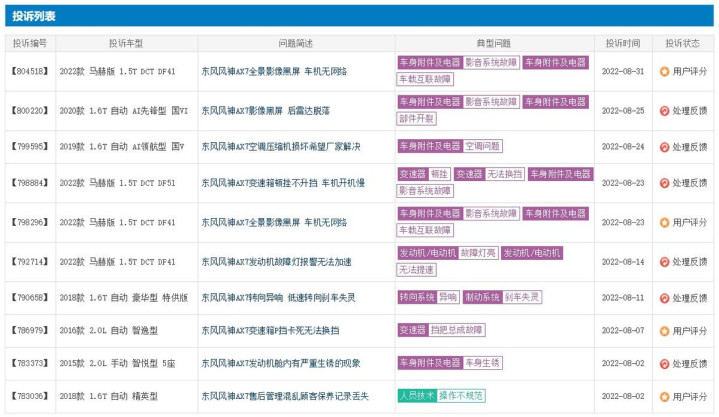Click the 投诉车型 column header
Image resolution: width=719 pixels, height=417 pixels.
tap(126, 44)
